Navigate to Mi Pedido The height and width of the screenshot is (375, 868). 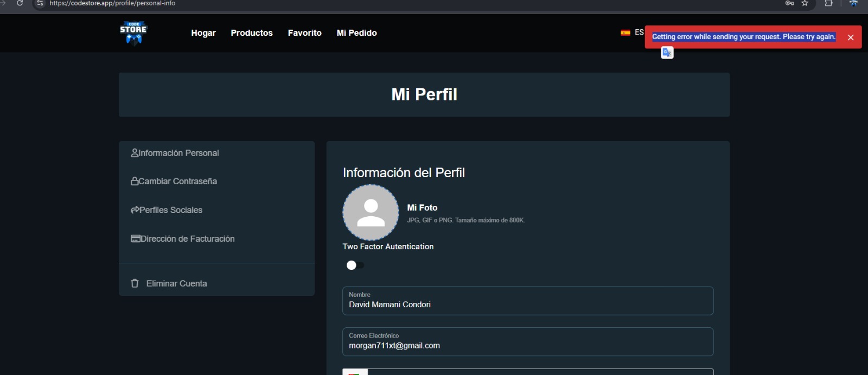pyautogui.click(x=356, y=33)
